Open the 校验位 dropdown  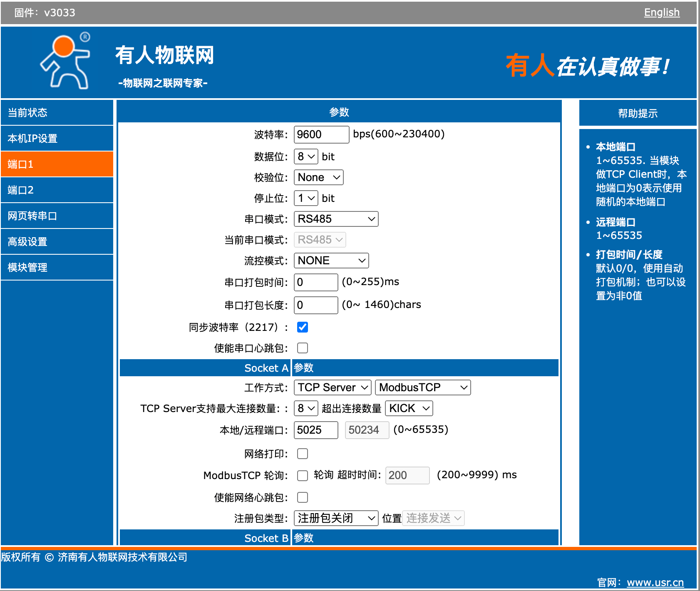(x=318, y=177)
